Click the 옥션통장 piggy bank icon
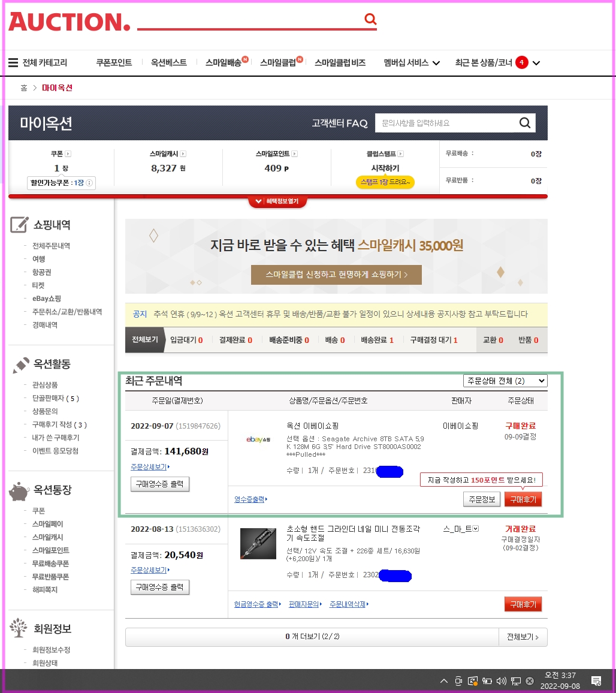616x693 pixels. 19,492
